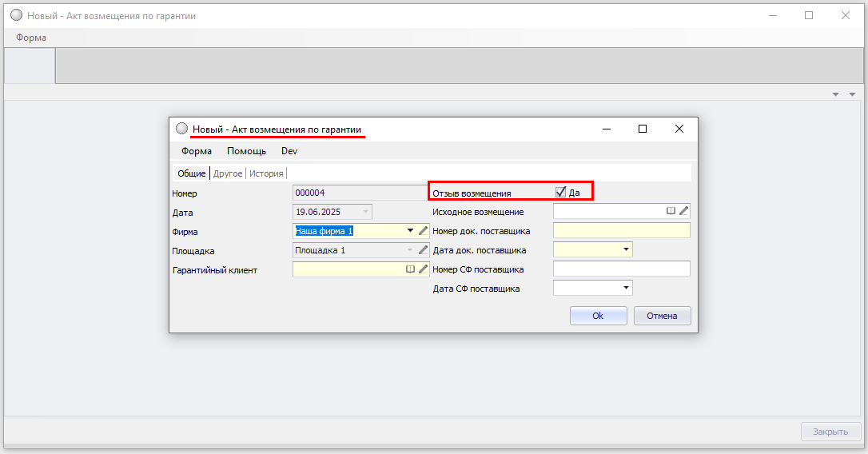Click the round icon in dialog title bar
Image resolution: width=868 pixels, height=454 pixels.
[181, 129]
